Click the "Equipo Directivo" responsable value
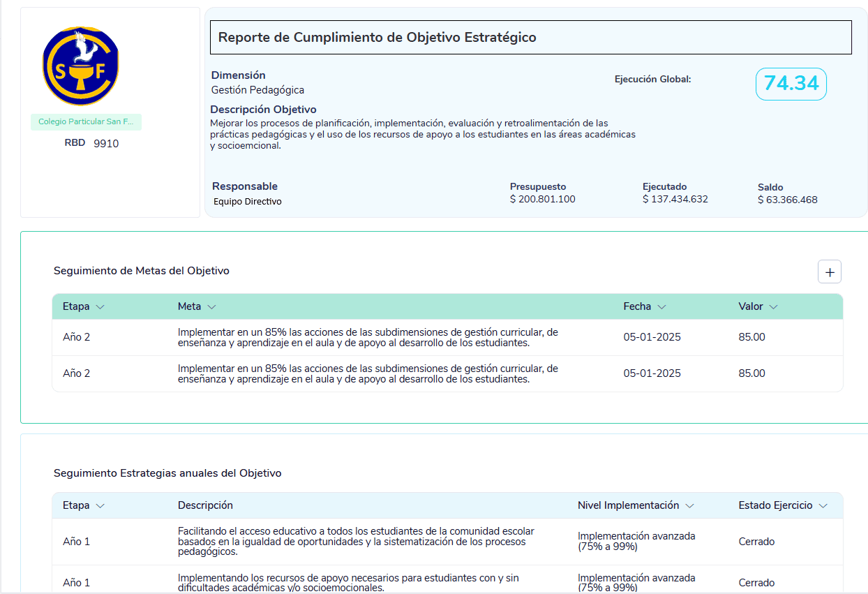 (248, 202)
